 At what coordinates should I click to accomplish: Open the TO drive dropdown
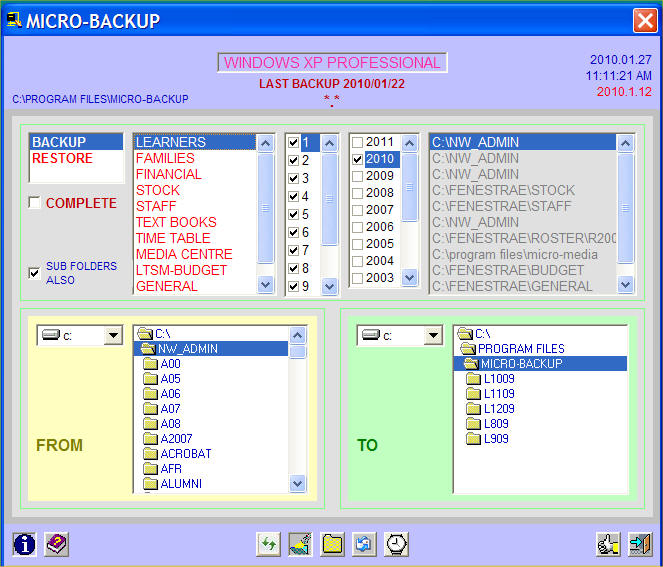[x=432, y=336]
